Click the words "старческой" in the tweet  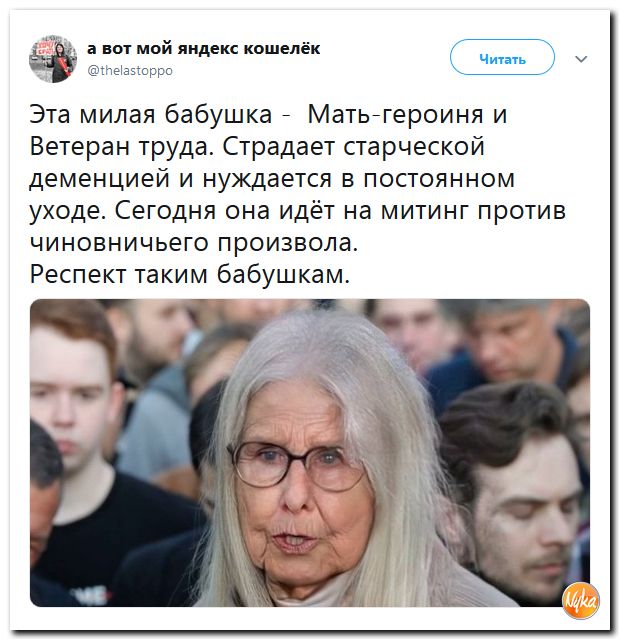[414, 147]
